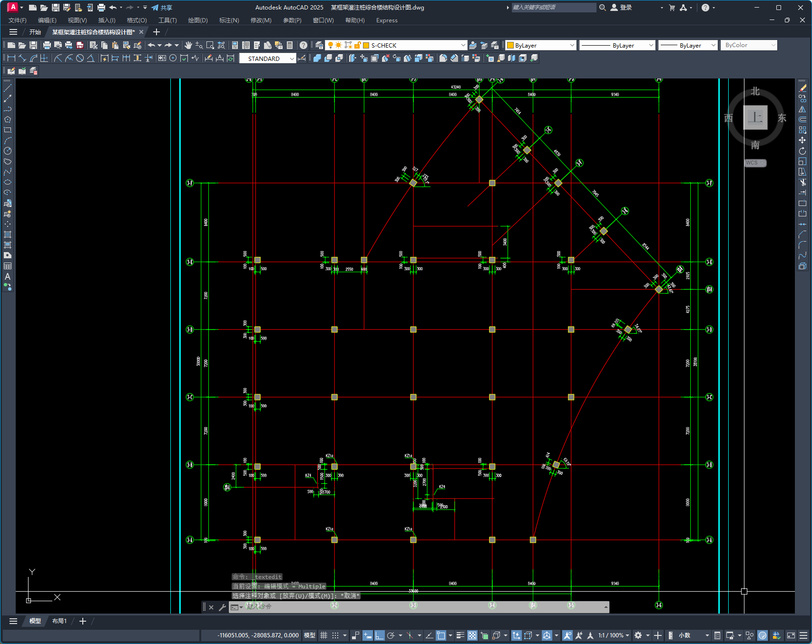Click the Save icon in quick access bar
This screenshot has width=812, height=644.
pos(56,8)
